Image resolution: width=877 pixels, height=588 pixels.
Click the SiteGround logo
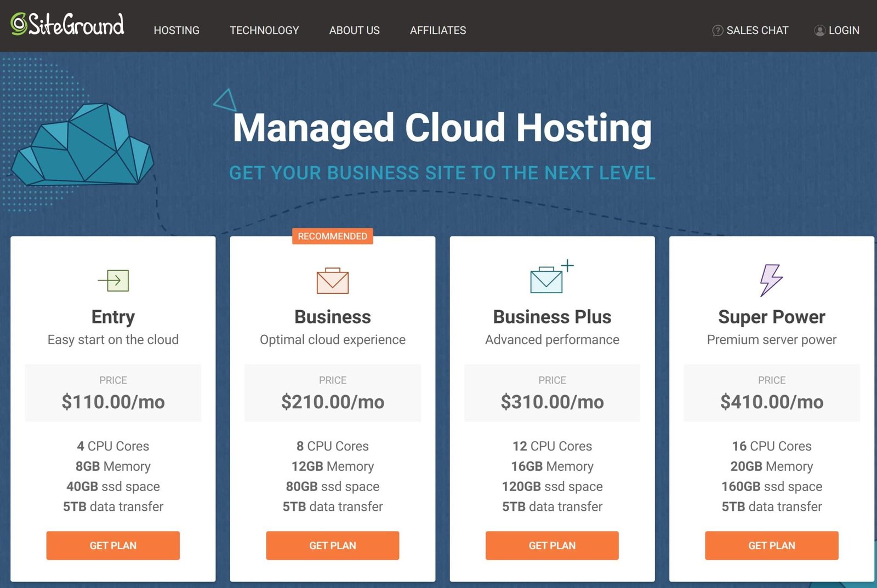click(x=67, y=25)
